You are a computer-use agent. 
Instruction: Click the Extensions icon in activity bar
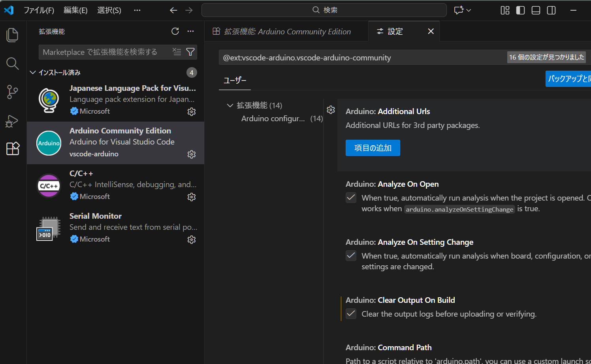13,149
